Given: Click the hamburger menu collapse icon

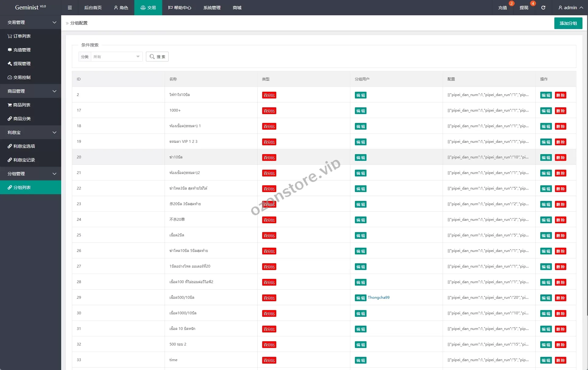Looking at the screenshot, I should pos(70,8).
